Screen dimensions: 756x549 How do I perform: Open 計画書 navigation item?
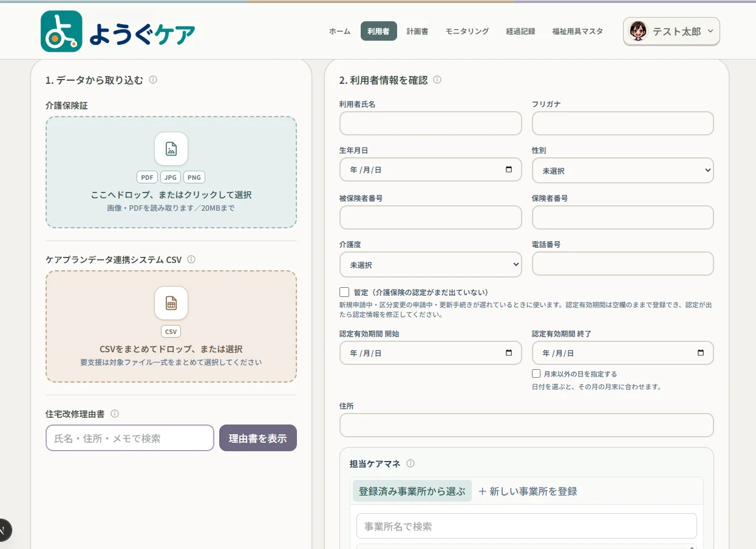pos(417,31)
